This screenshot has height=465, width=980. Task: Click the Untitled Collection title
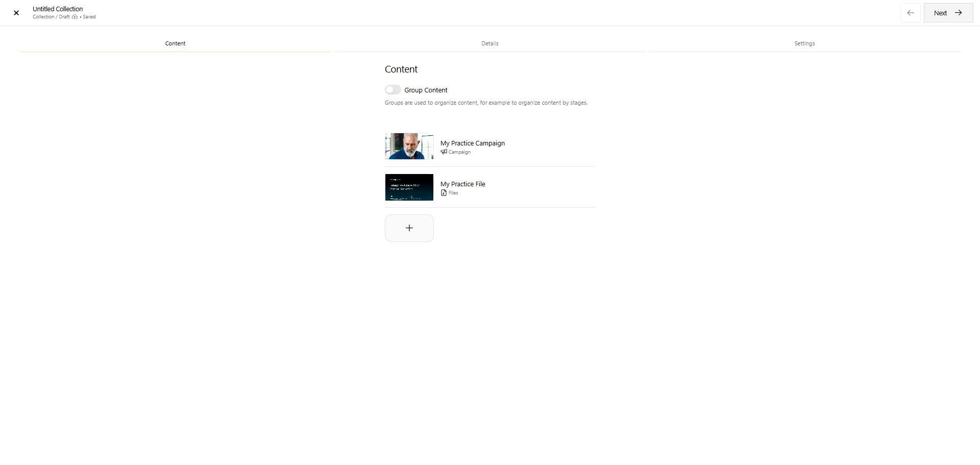click(x=58, y=9)
